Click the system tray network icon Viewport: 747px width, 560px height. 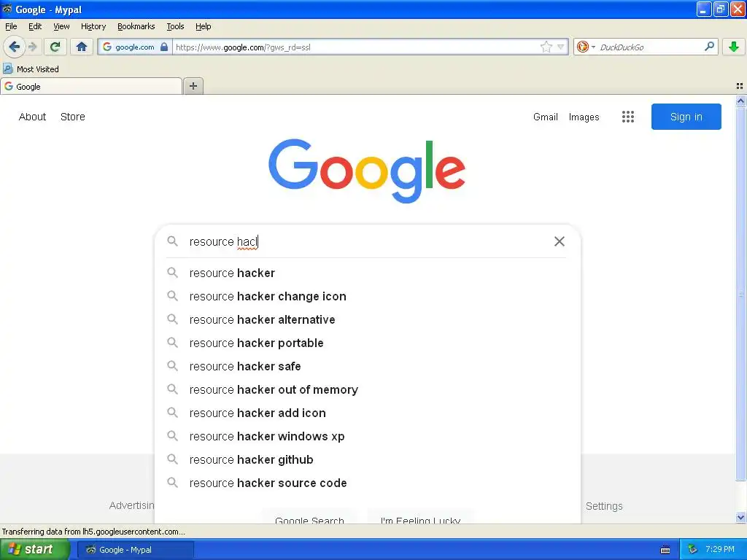[x=692, y=550]
